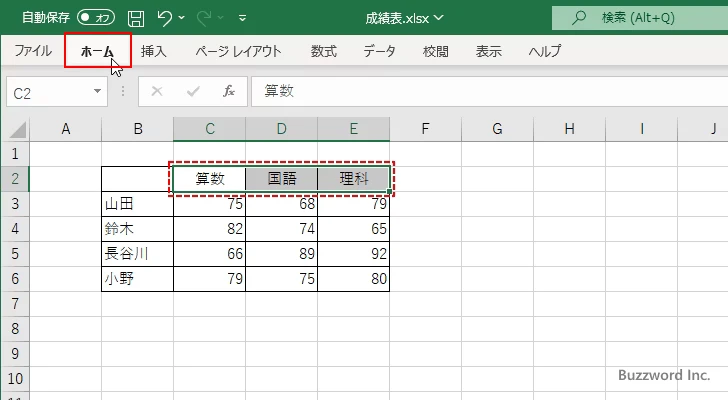This screenshot has height=400, width=728.
Task: Select row 6 header
Action: click(15, 279)
